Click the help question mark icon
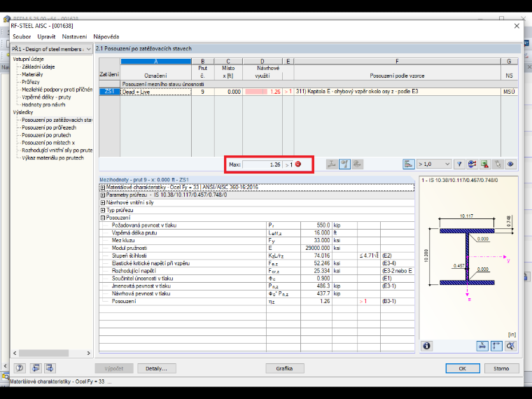 (20, 368)
